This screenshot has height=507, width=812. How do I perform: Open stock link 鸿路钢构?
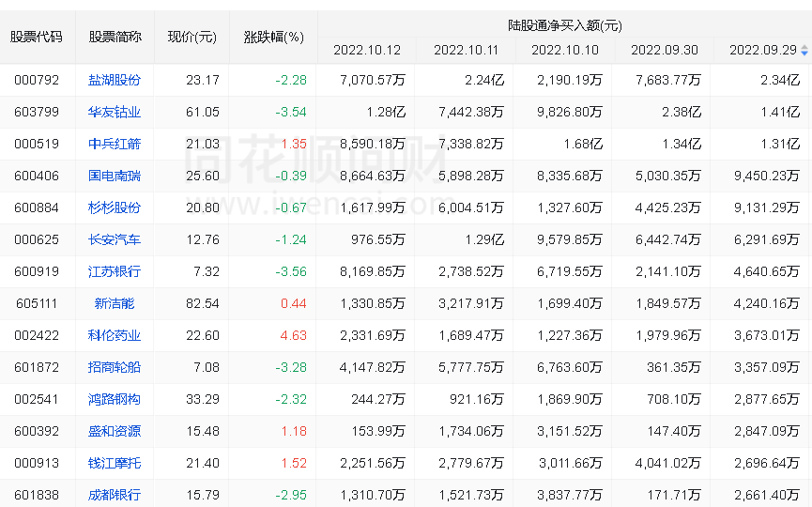click(115, 399)
